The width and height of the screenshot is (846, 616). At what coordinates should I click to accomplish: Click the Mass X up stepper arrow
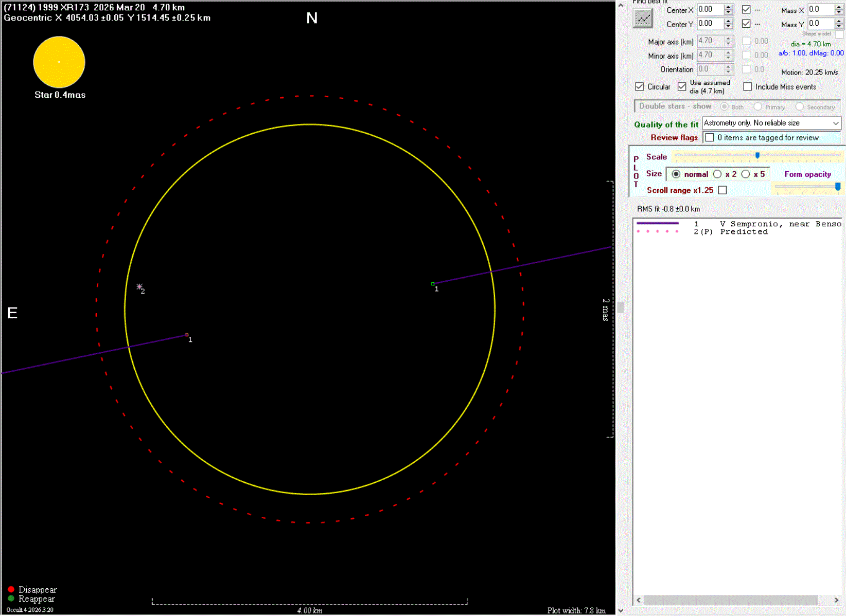coord(839,7)
